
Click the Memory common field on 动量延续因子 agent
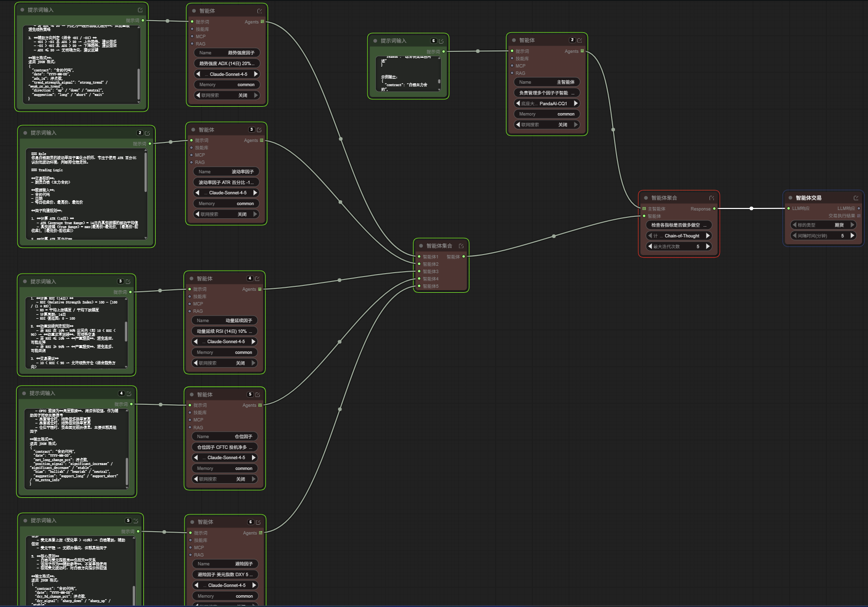tap(224, 352)
